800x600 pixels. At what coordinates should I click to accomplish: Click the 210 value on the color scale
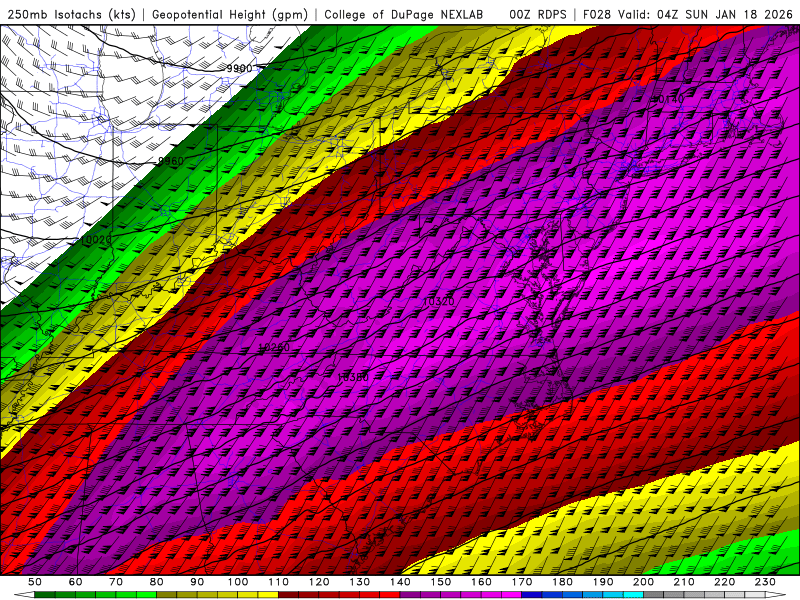pos(685,582)
